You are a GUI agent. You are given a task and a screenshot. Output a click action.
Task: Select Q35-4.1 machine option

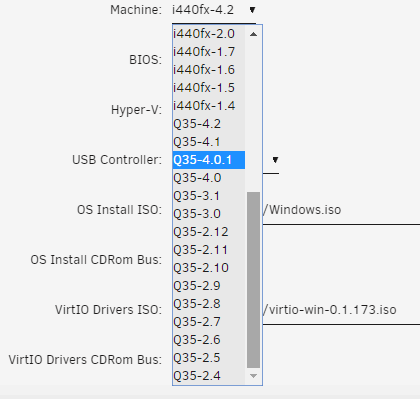209,142
